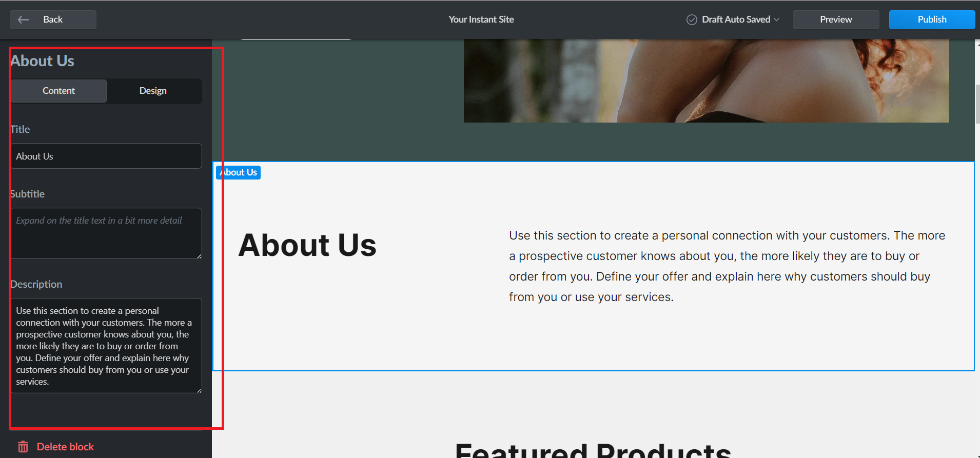
Task: Click into the Subtitle text area
Action: tap(106, 233)
